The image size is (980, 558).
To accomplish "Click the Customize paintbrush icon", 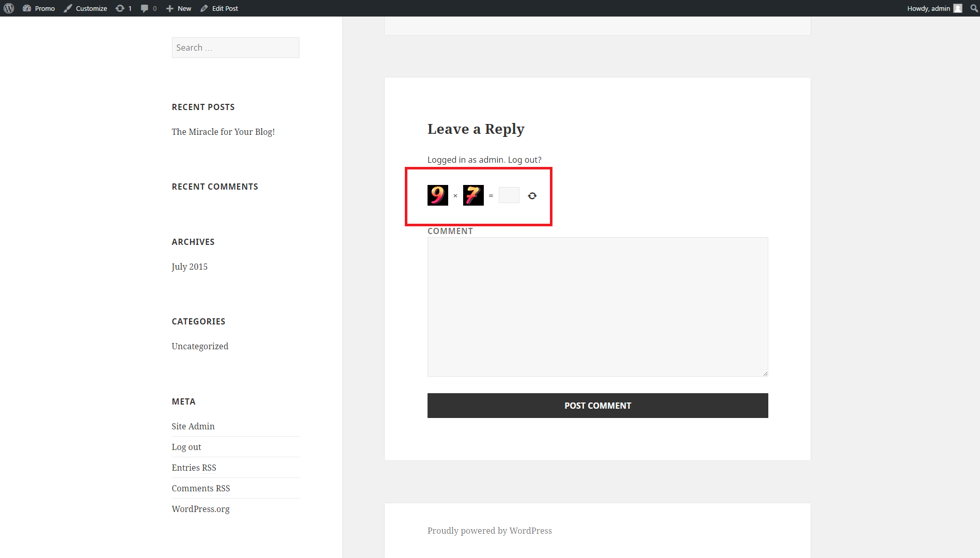I will coord(68,8).
